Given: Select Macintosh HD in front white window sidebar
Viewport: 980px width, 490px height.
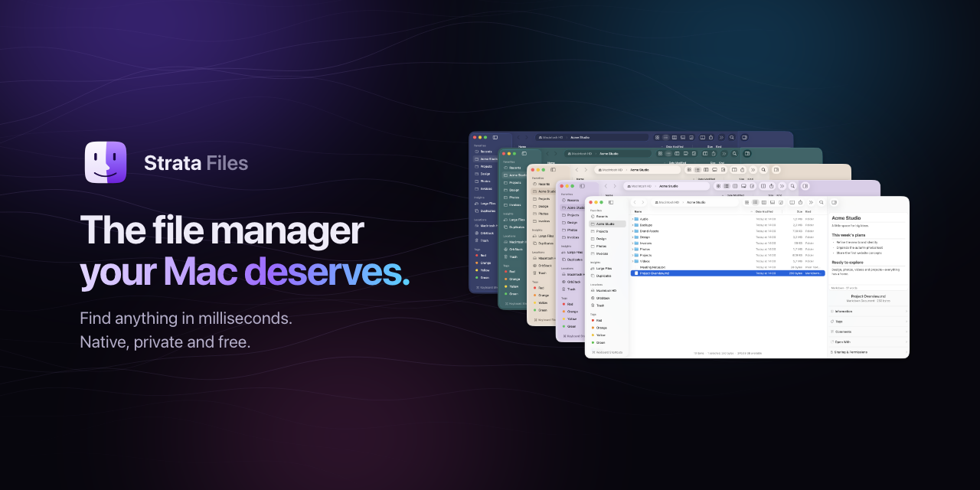Looking at the screenshot, I should pos(607,291).
